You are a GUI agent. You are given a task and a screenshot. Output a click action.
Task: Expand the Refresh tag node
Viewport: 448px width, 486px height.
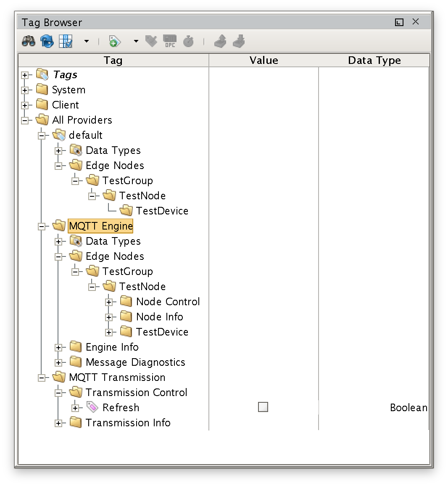(75, 408)
